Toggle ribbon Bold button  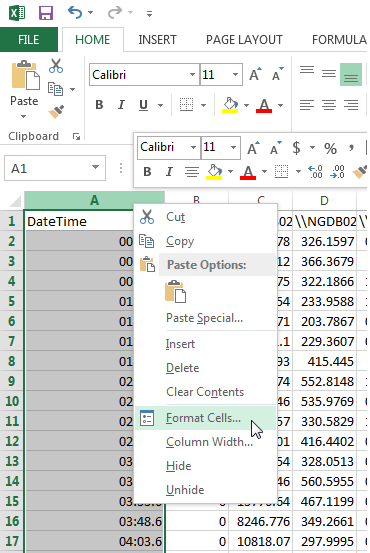coord(99,105)
